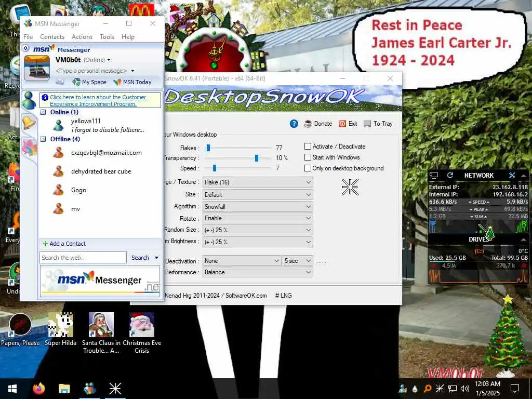This screenshot has height=399, width=532.
Task: Open the Search dropdown arrow in Messenger
Action: (x=156, y=258)
